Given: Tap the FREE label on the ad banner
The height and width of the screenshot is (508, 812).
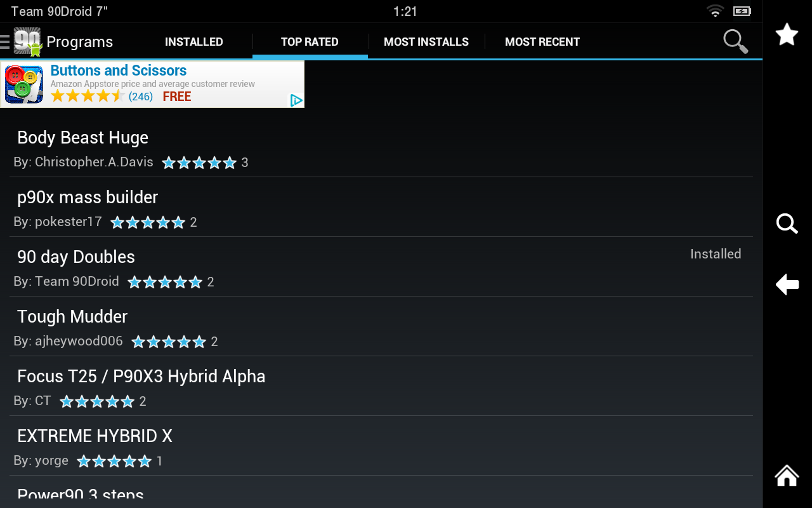Looking at the screenshot, I should click(x=176, y=96).
